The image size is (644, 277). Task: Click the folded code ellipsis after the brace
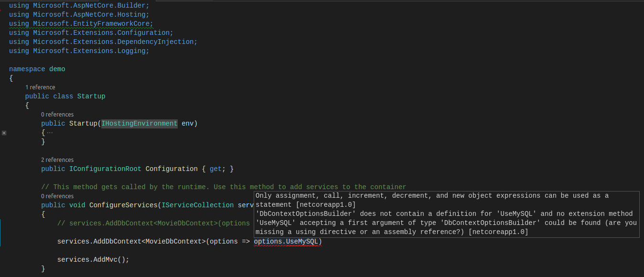tap(49, 132)
